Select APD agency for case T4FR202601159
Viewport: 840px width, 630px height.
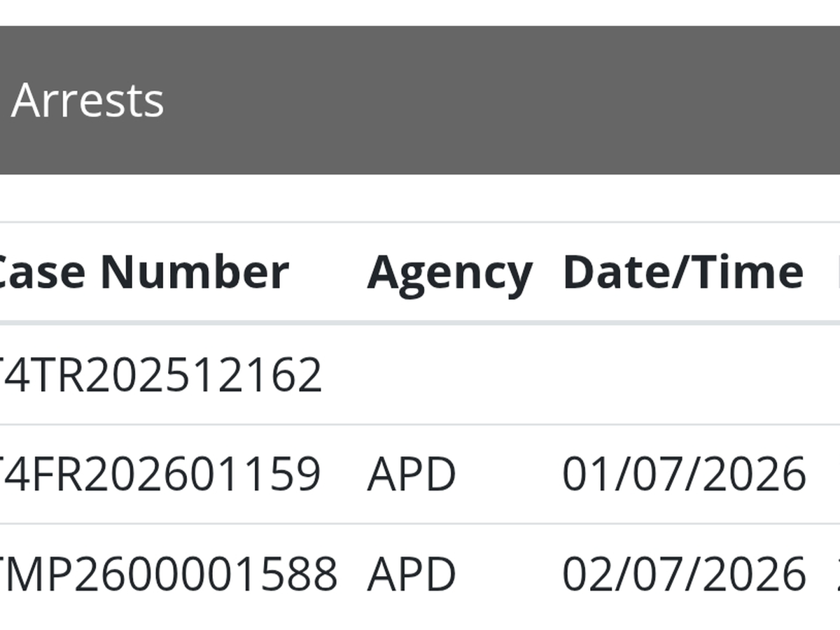[411, 474]
